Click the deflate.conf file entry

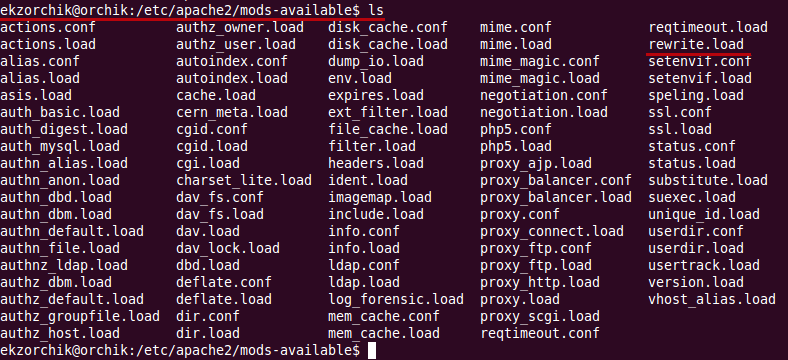pyautogui.click(x=224, y=282)
